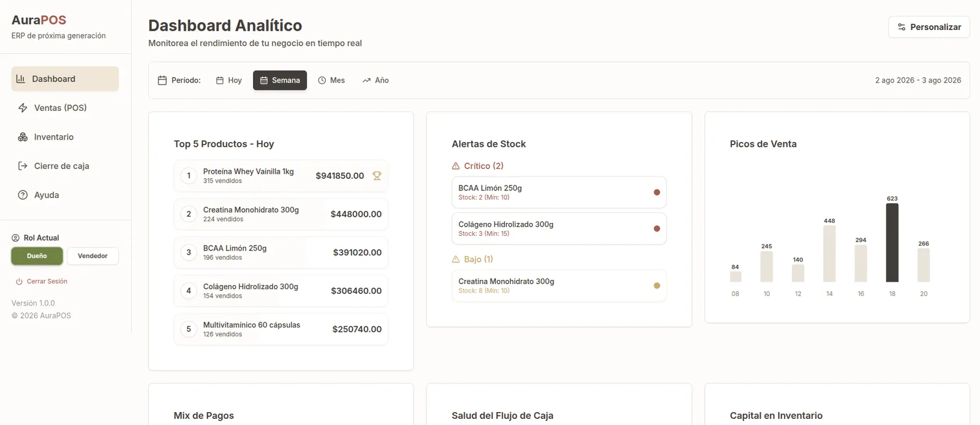Click the trending-up icon of the Año filter

click(x=366, y=80)
